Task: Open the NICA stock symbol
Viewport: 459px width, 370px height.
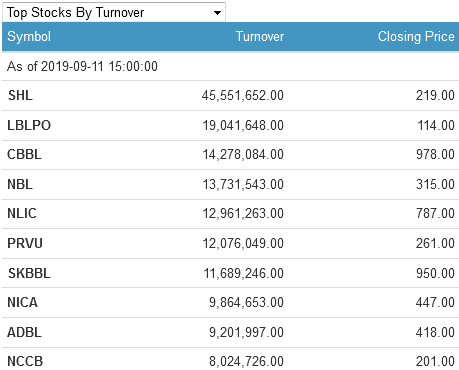Action: tap(22, 302)
